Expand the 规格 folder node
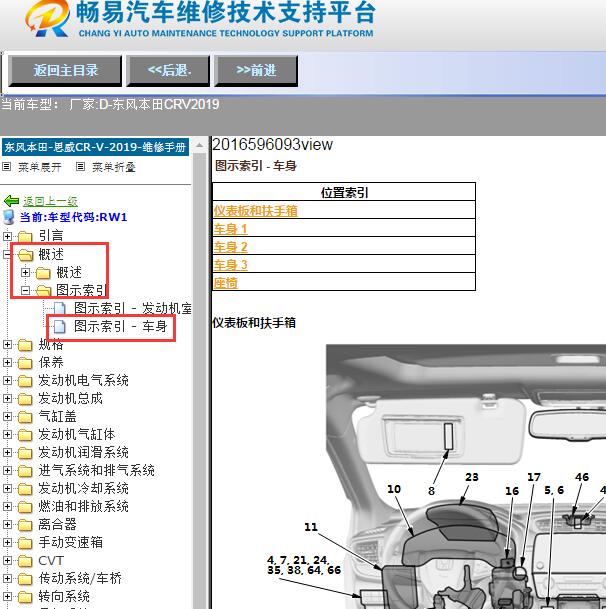This screenshot has width=606, height=609. point(7,344)
